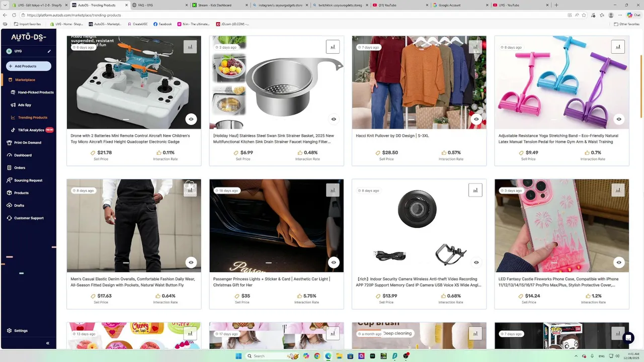644x362 pixels.
Task: Toggle eye preview on the sink strainer image
Action: [x=334, y=119]
